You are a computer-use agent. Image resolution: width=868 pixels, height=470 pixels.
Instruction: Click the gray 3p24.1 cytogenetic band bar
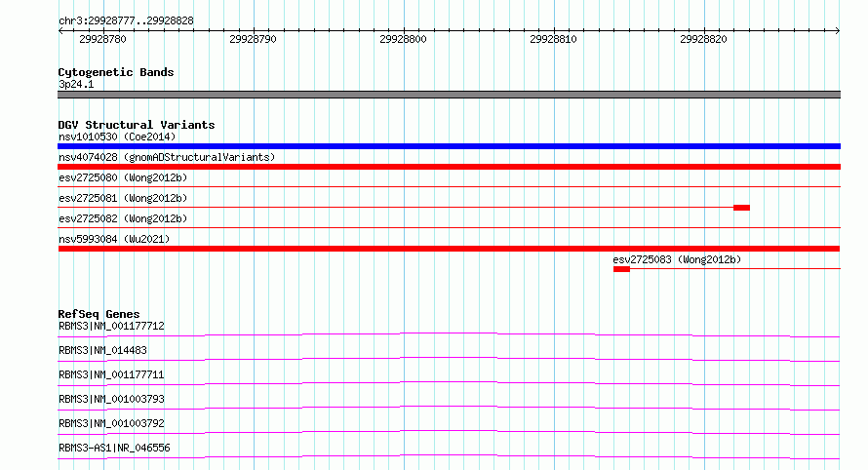coord(449,95)
